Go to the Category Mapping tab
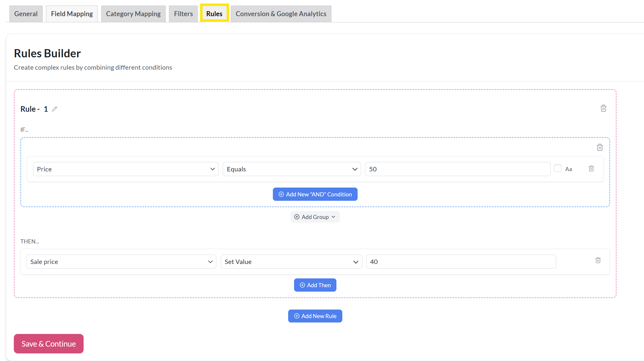 [x=133, y=14]
